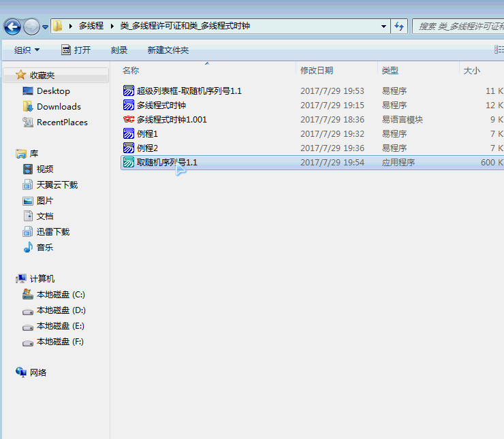Select file name 取随机序列号1.1

tap(167, 163)
